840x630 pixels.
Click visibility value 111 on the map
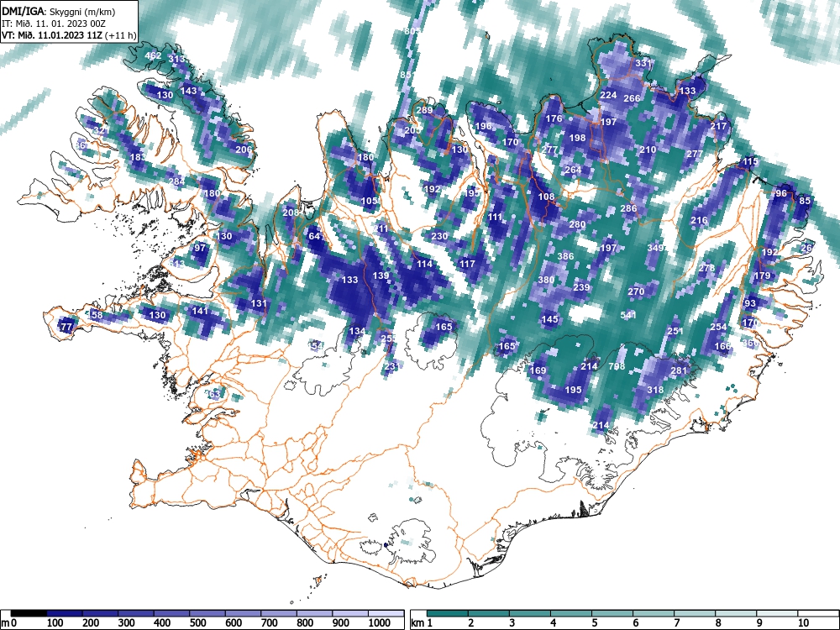coord(495,217)
